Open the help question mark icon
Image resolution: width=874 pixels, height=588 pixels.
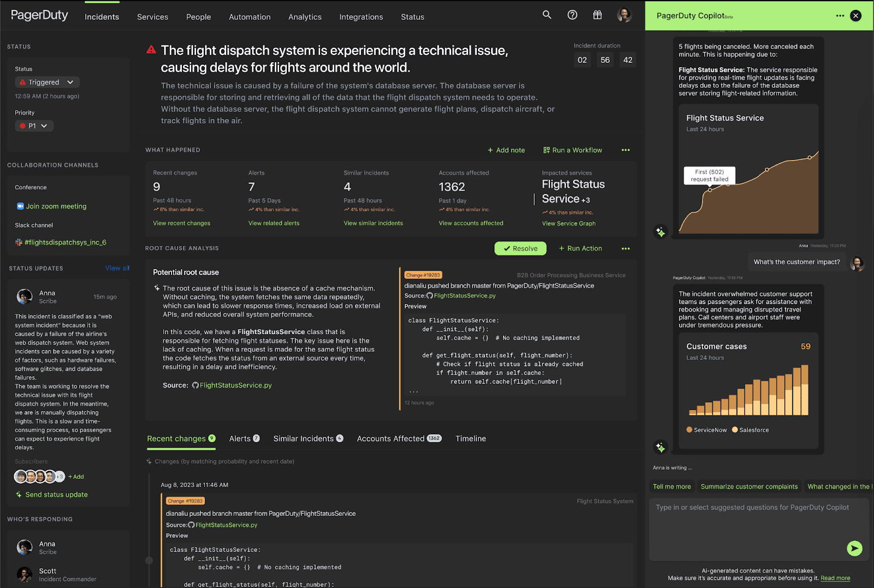click(x=572, y=15)
